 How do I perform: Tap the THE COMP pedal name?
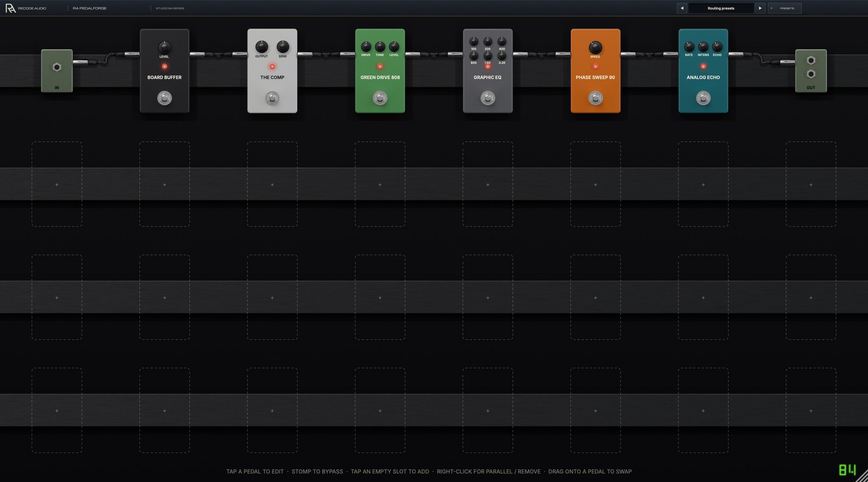tap(272, 78)
